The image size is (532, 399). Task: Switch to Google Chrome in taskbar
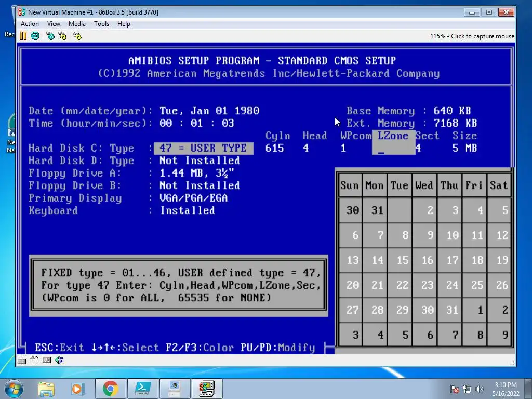click(110, 389)
